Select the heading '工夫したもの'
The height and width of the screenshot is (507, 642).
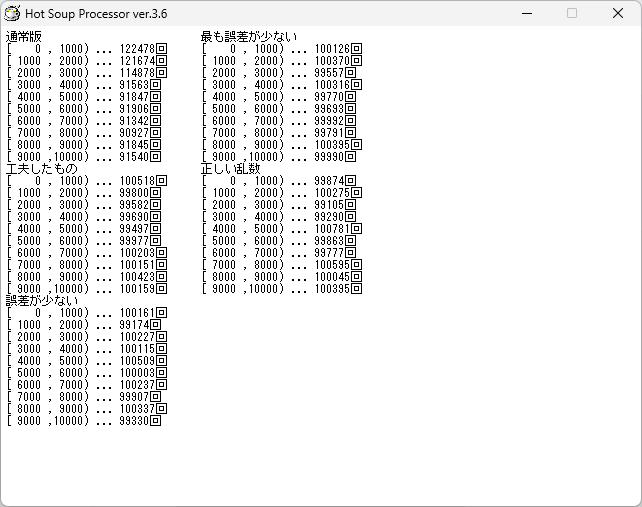point(41,169)
